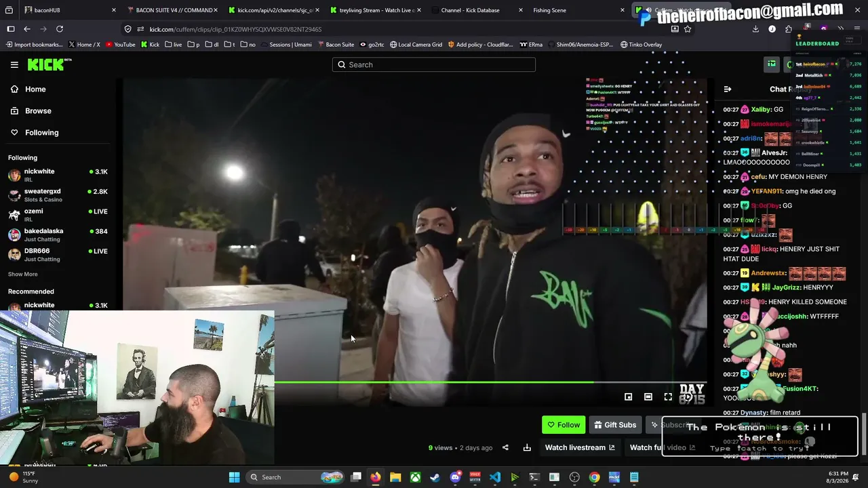Open OBS Studio from the taskbar
868x488 pixels.
(574, 477)
